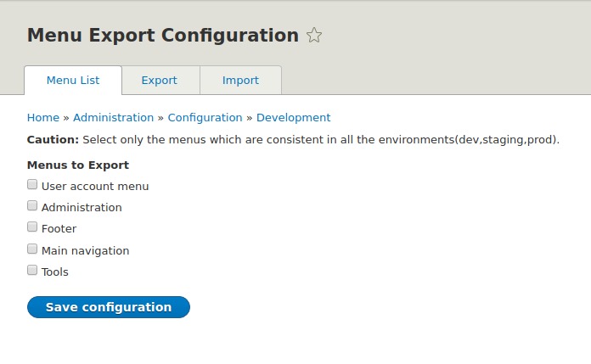The height and width of the screenshot is (364, 591).
Task: Click the 'Main navigation' label text
Action: click(x=85, y=251)
